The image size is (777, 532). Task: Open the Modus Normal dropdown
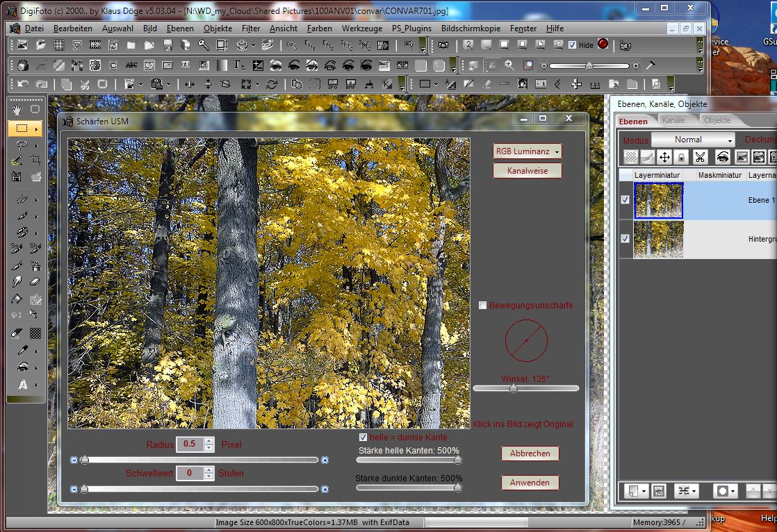693,140
